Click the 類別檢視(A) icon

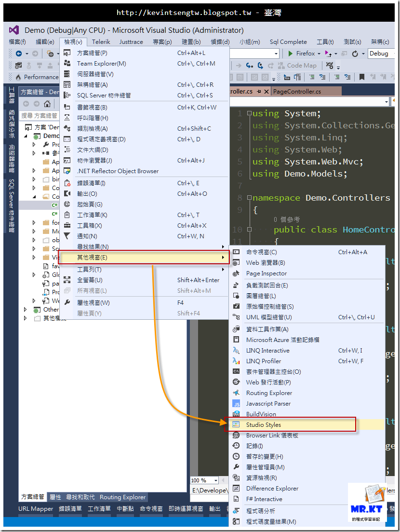(x=67, y=129)
